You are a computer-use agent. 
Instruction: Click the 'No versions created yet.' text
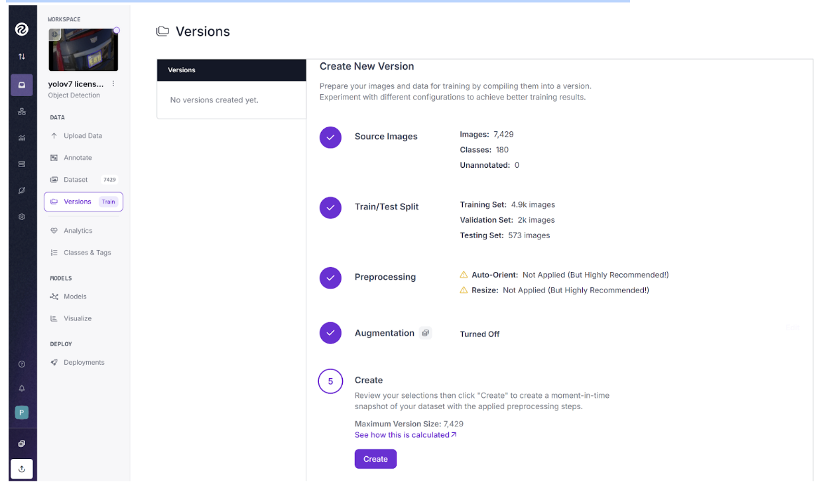pos(214,100)
